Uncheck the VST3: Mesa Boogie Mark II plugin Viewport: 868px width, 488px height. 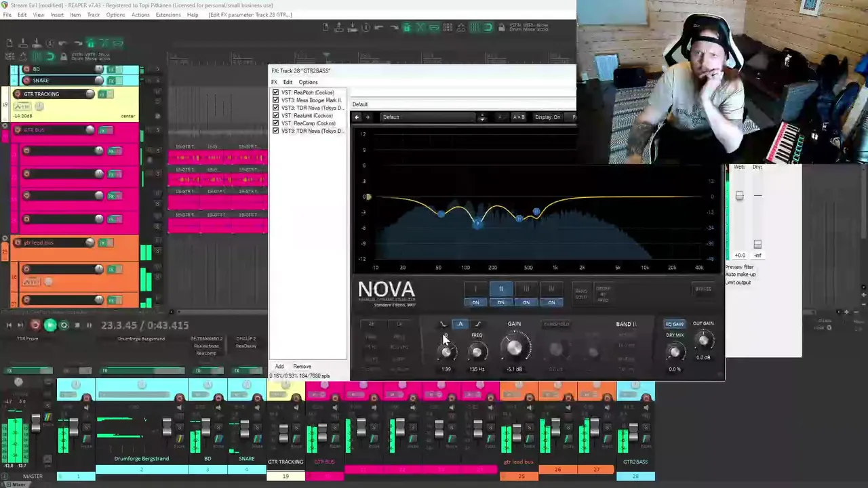pos(275,100)
